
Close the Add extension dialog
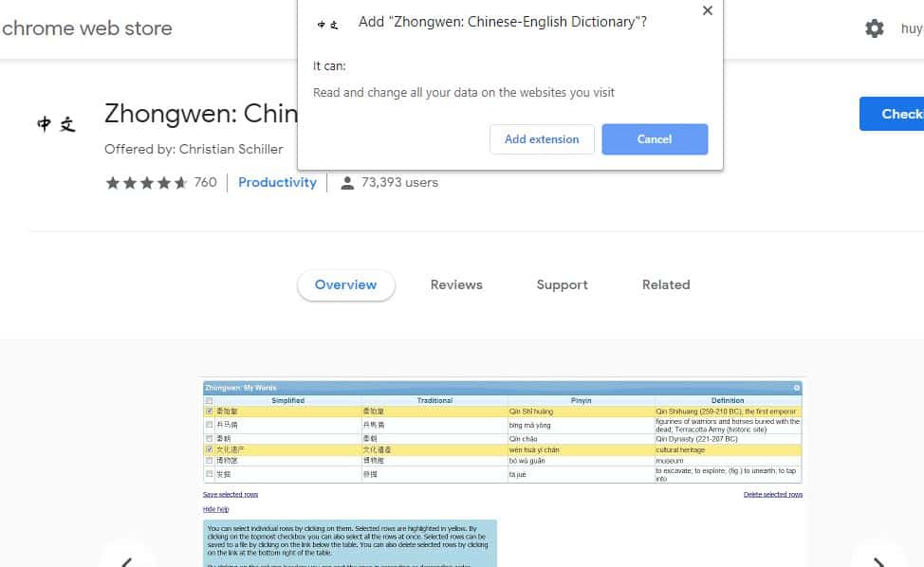tap(708, 10)
